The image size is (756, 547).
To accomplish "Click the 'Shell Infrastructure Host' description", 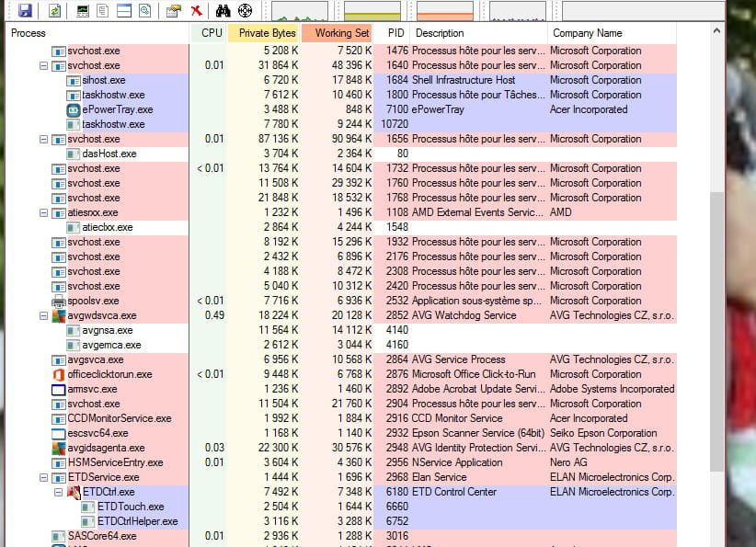I will coord(464,80).
